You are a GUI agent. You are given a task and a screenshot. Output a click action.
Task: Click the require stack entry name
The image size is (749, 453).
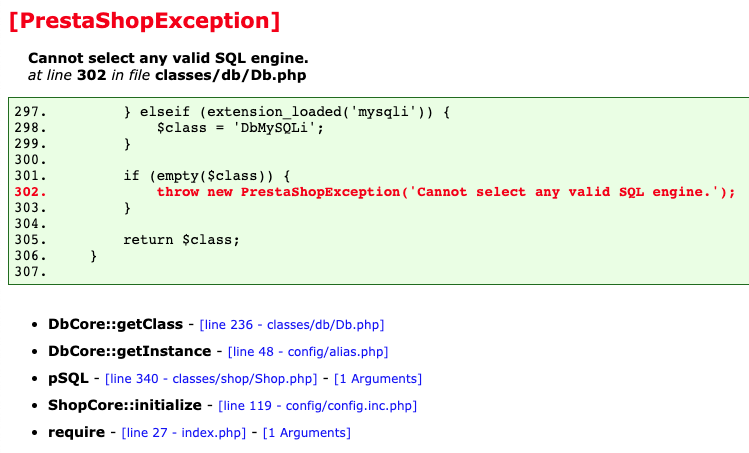[x=76, y=432]
